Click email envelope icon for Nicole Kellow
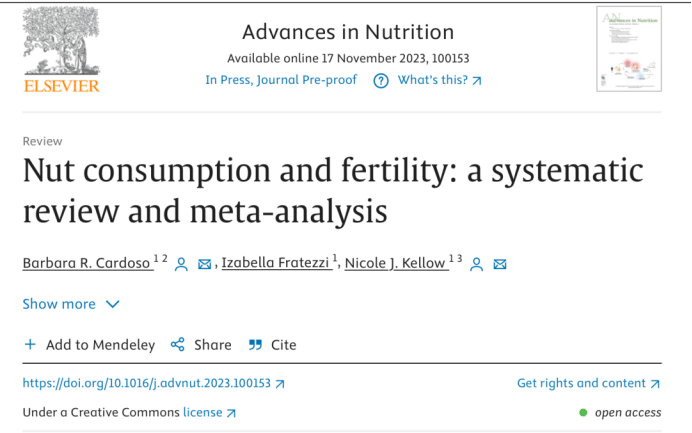This screenshot has width=692, height=433. tap(500, 264)
